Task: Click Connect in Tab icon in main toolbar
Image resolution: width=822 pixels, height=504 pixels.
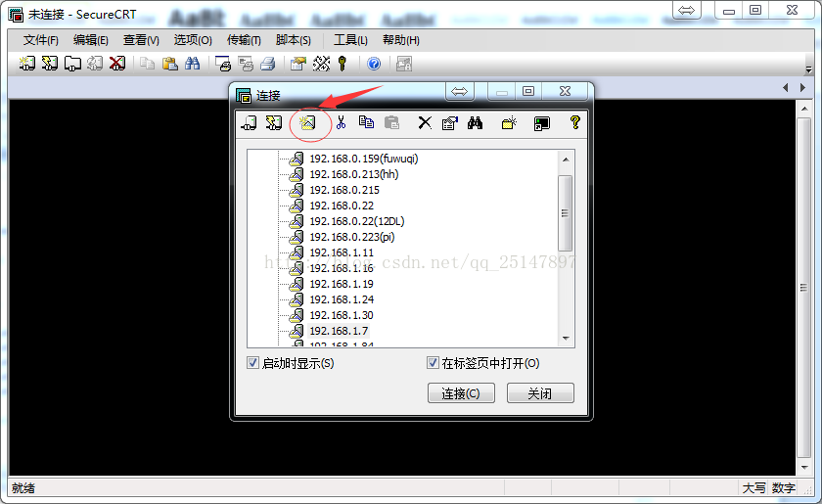Action: tap(72, 64)
